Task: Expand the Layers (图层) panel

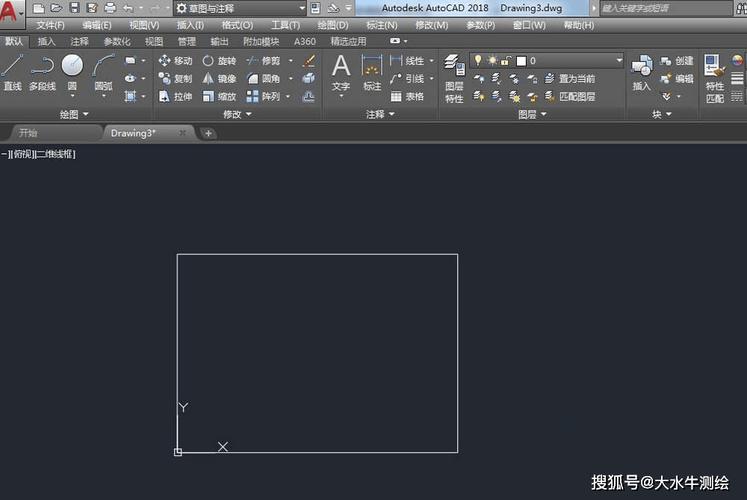Action: (x=533, y=114)
